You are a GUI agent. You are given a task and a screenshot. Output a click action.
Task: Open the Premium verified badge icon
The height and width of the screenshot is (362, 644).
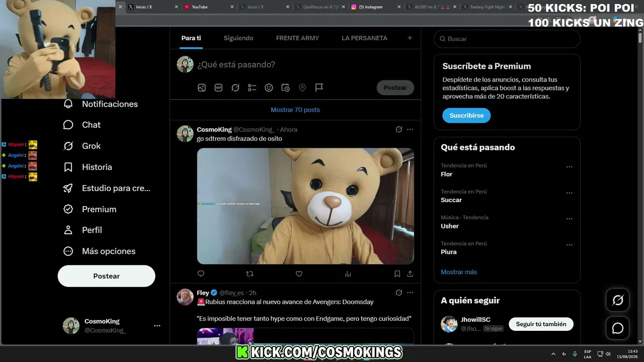[68, 209]
